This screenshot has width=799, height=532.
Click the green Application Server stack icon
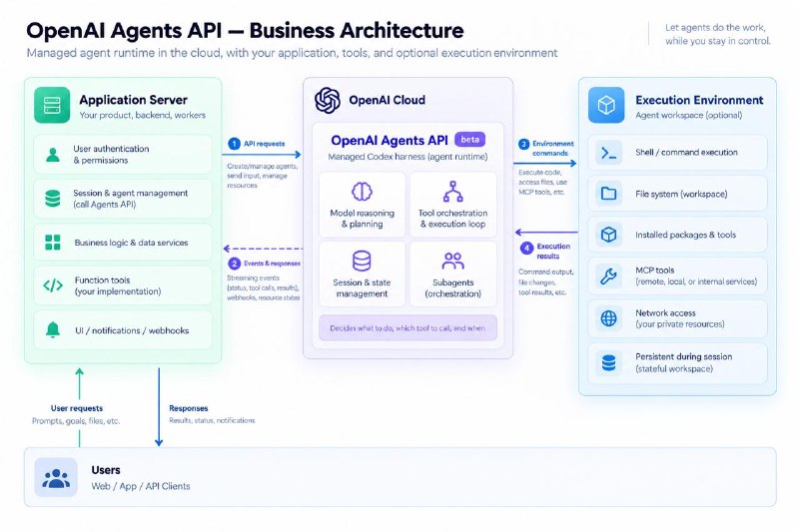(52, 106)
